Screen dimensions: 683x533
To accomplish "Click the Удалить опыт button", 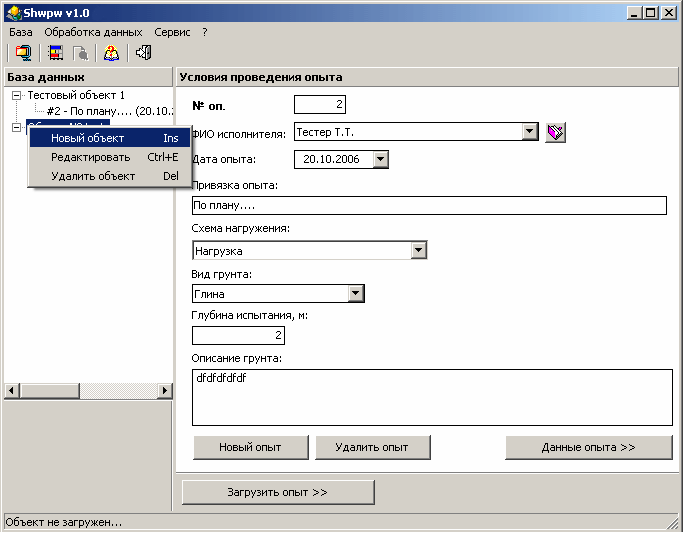I will click(374, 447).
